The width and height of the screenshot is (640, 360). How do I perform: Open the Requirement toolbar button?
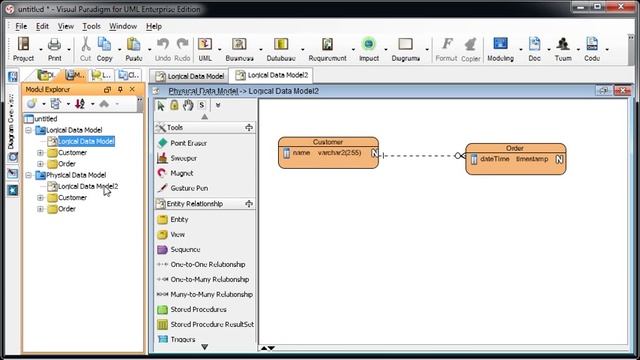click(x=327, y=49)
